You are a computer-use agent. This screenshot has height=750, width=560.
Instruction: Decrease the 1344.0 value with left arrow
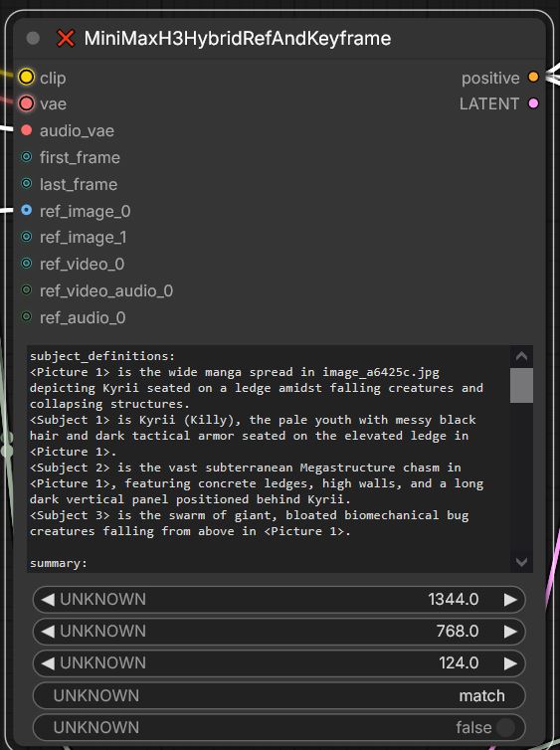[x=48, y=600]
